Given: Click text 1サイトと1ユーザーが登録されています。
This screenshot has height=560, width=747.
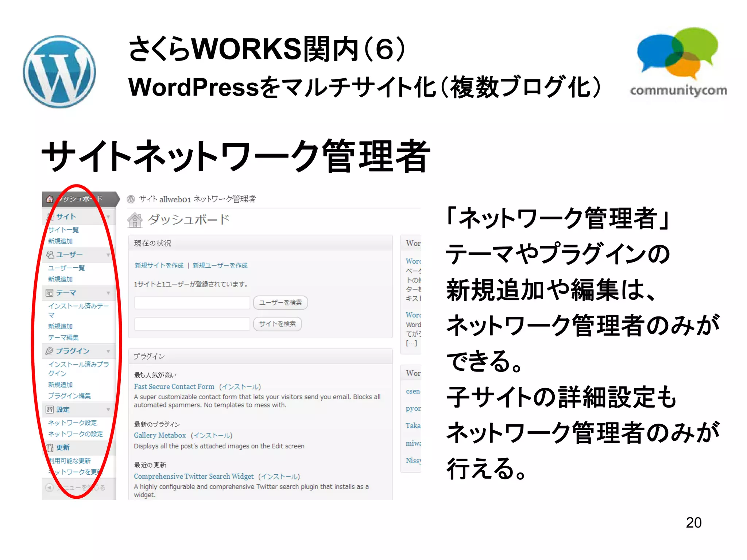Looking at the screenshot, I should pos(191,284).
